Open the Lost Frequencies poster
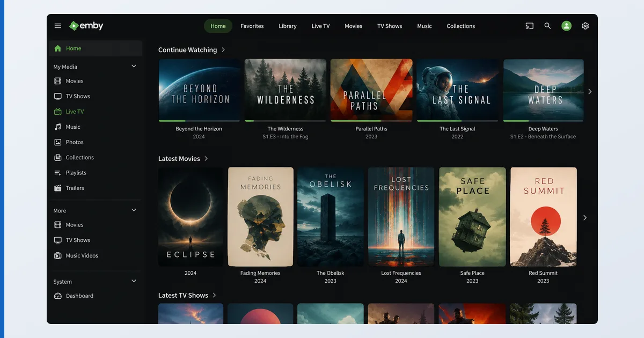 click(x=401, y=217)
